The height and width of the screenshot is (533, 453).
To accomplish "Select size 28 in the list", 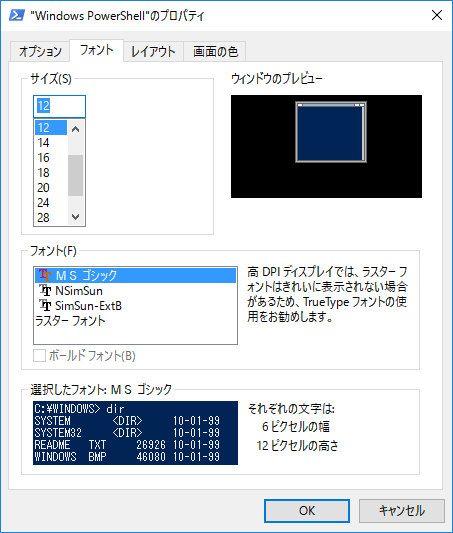I will tap(51, 218).
